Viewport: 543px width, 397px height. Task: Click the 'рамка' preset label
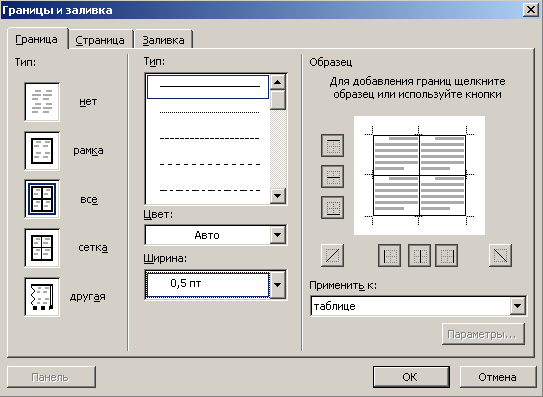tap(88, 151)
